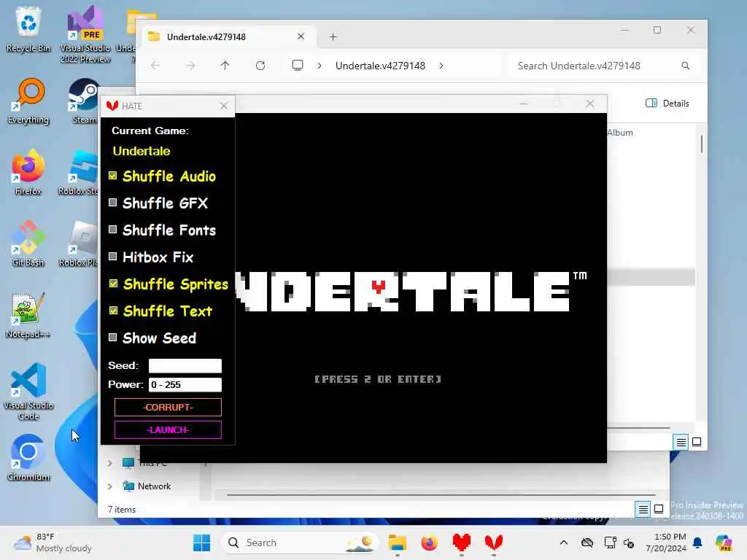Click the taskbar Search box

299,542
